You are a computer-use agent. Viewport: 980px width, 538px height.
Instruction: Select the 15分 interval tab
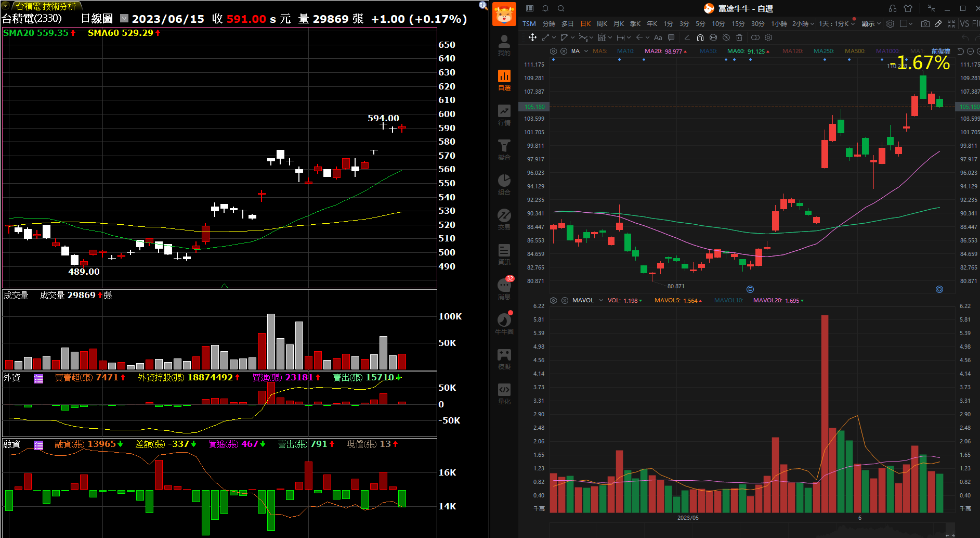click(x=738, y=24)
